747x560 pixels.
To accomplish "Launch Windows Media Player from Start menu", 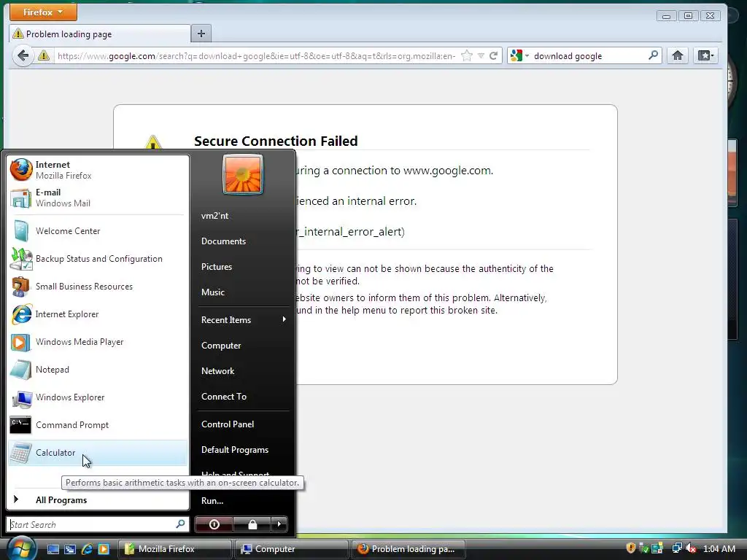I will click(98, 342).
